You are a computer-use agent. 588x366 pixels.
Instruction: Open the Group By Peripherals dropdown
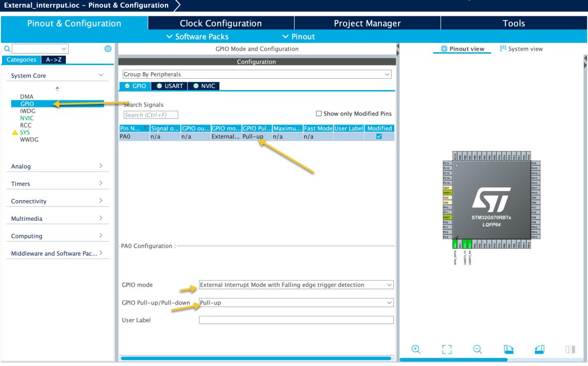pos(257,74)
